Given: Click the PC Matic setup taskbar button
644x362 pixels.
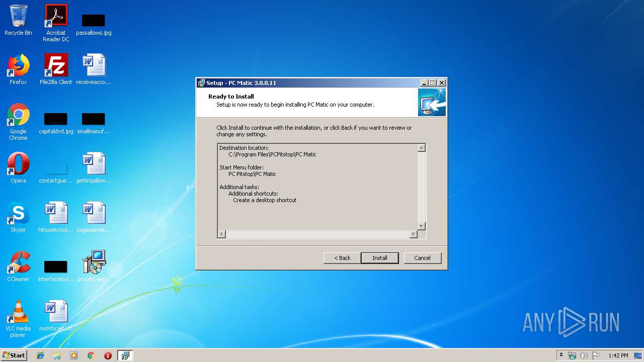Looking at the screenshot, I should point(125,355).
